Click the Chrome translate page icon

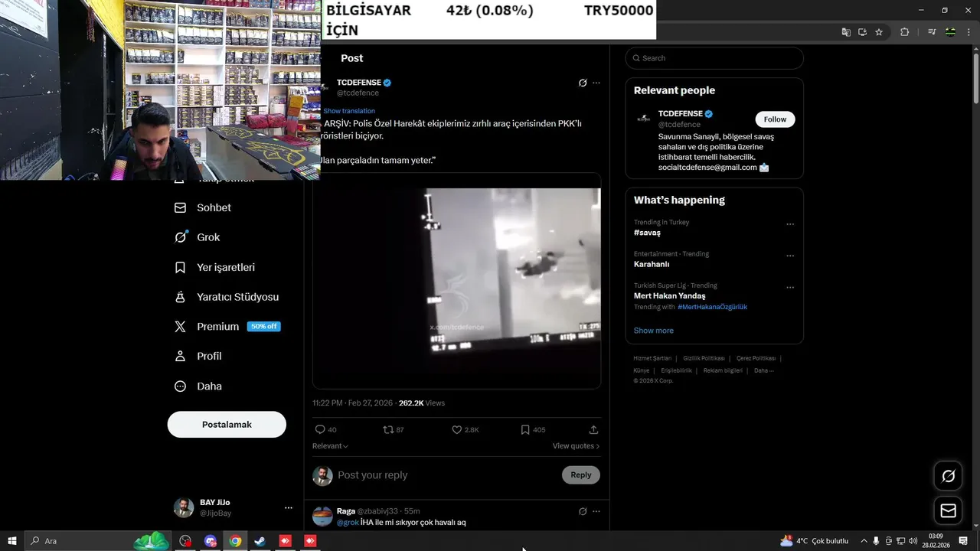click(x=846, y=32)
